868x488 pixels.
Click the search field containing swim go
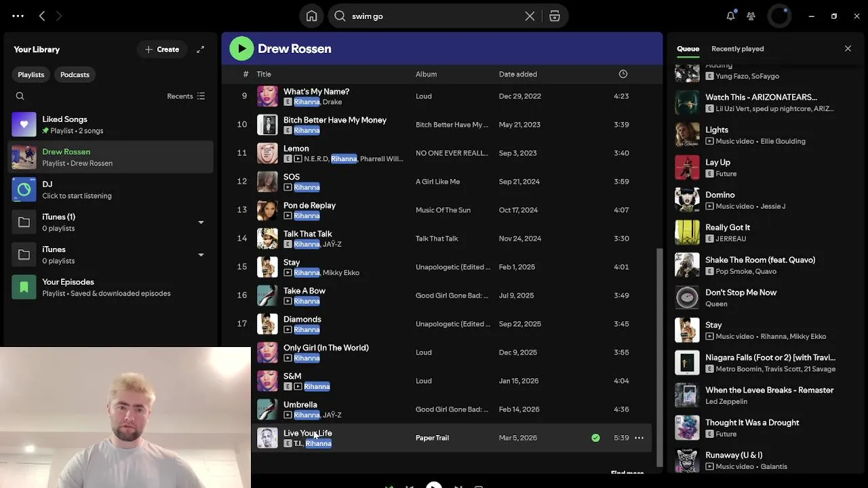pos(434,16)
